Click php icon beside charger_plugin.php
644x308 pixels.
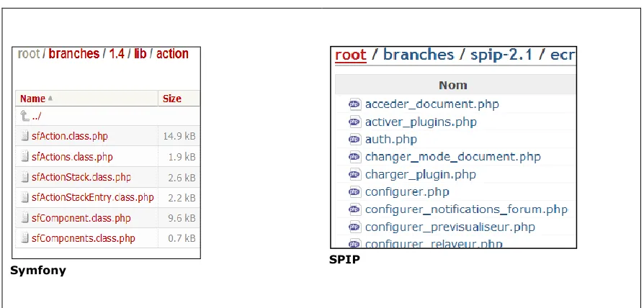354,174
